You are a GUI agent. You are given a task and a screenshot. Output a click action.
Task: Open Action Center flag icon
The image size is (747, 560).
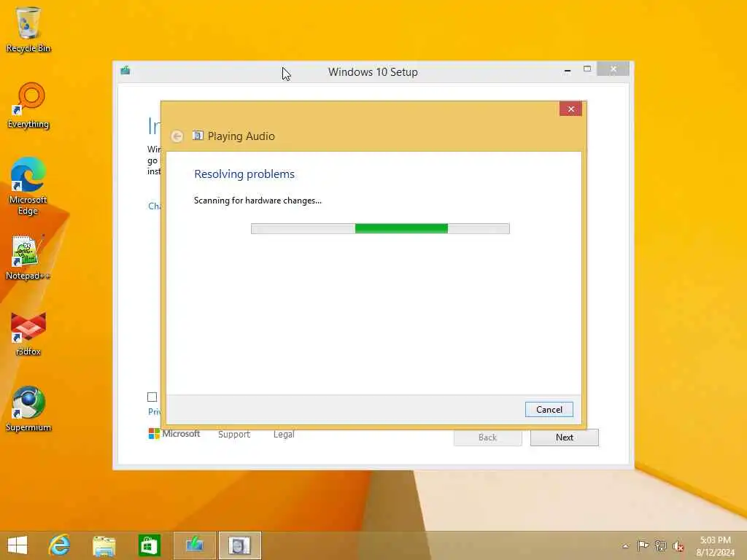coord(643,545)
